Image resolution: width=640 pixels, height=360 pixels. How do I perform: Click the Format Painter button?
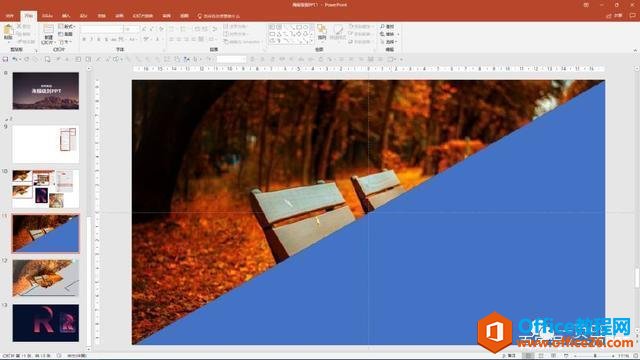(25, 42)
